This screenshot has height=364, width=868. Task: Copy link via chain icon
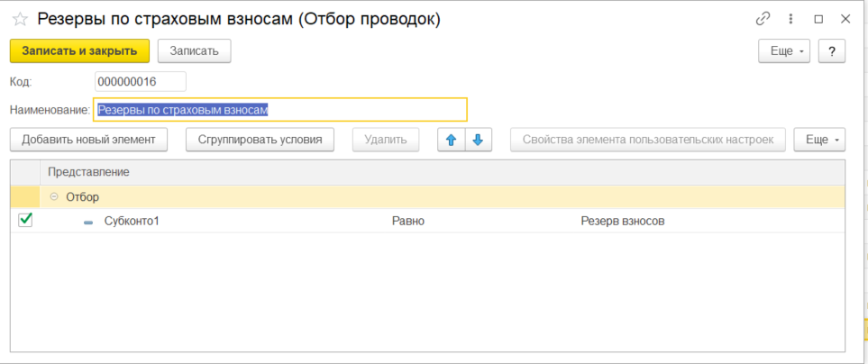763,19
